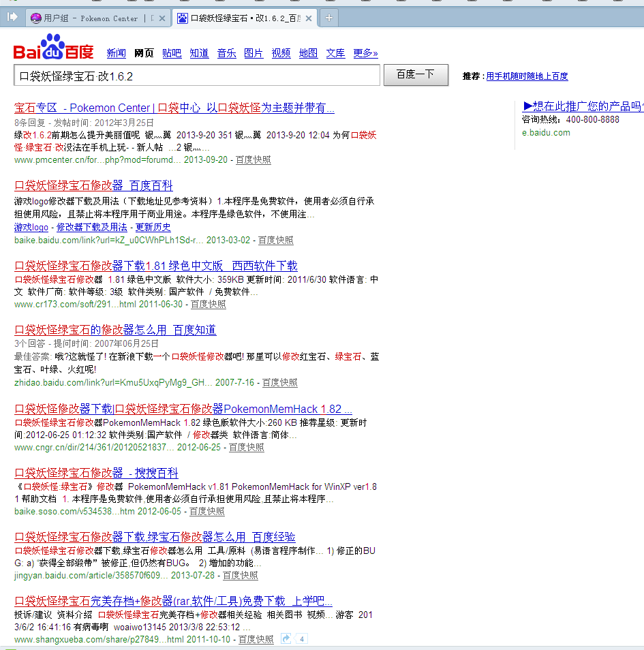Click the Baidu paw favicon on the active tab
This screenshot has height=650, width=644.
click(182, 18)
